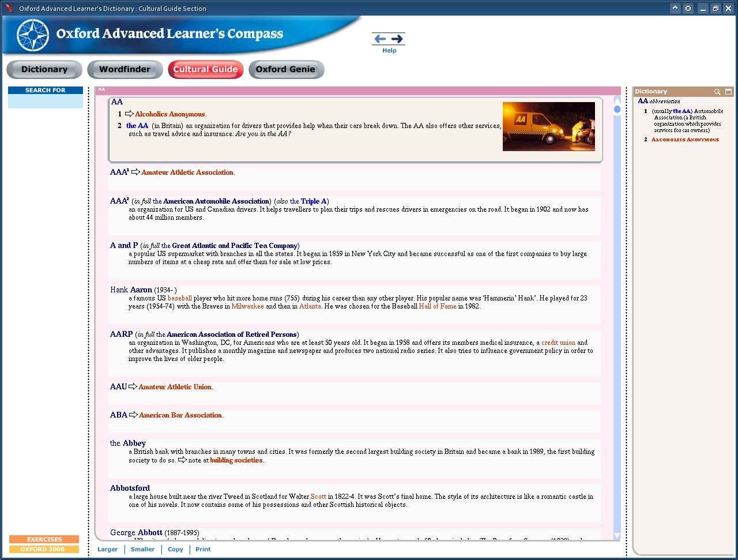Click the magnifier icon in the Dictionary panel
Image resolution: width=738 pixels, height=560 pixels.
pos(717,92)
